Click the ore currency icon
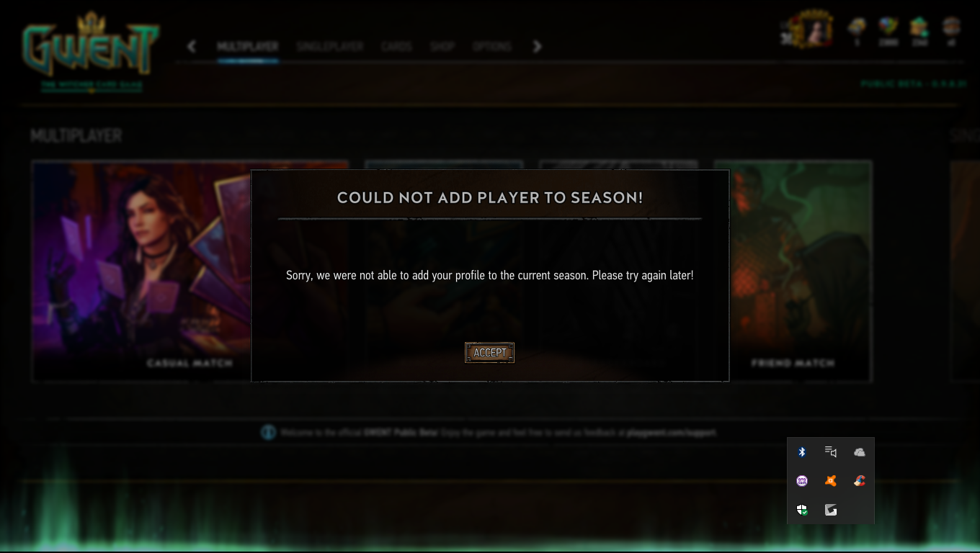This screenshot has height=553, width=980. [x=857, y=27]
